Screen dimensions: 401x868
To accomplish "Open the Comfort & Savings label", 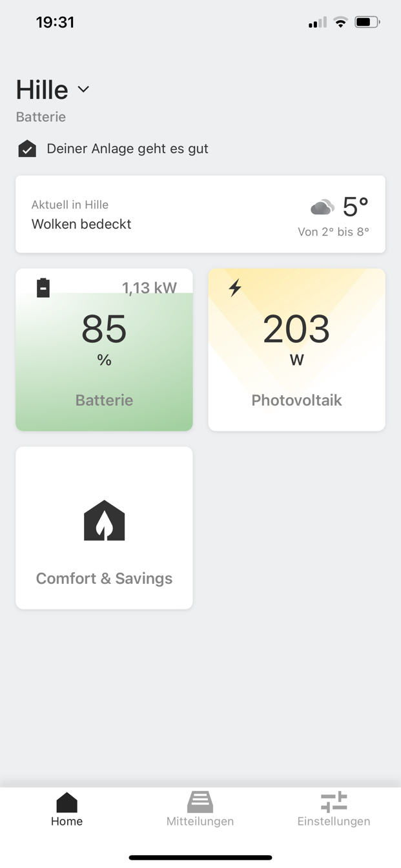I will (x=104, y=578).
